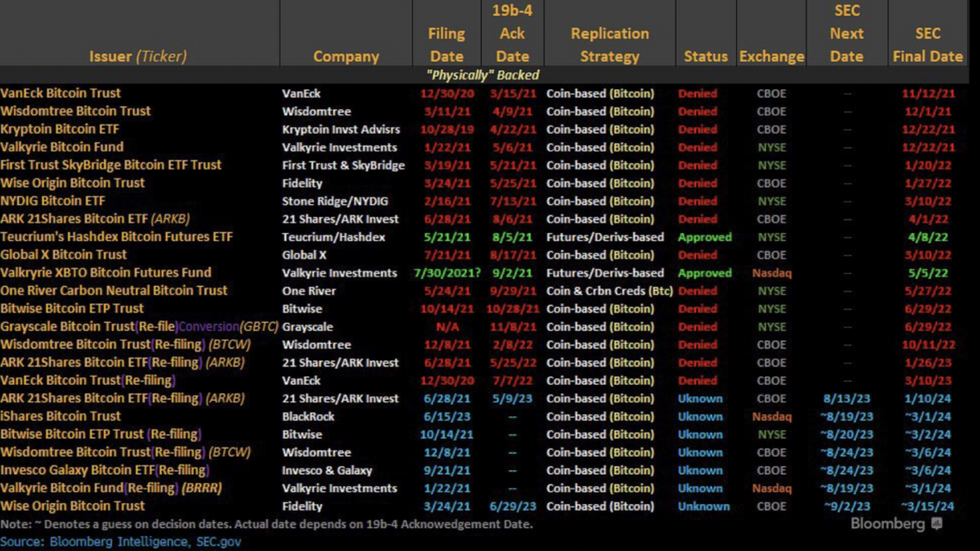Open the Bloomberg Intelligence, SEC.gov source line
The image size is (980, 551).
pos(121,542)
